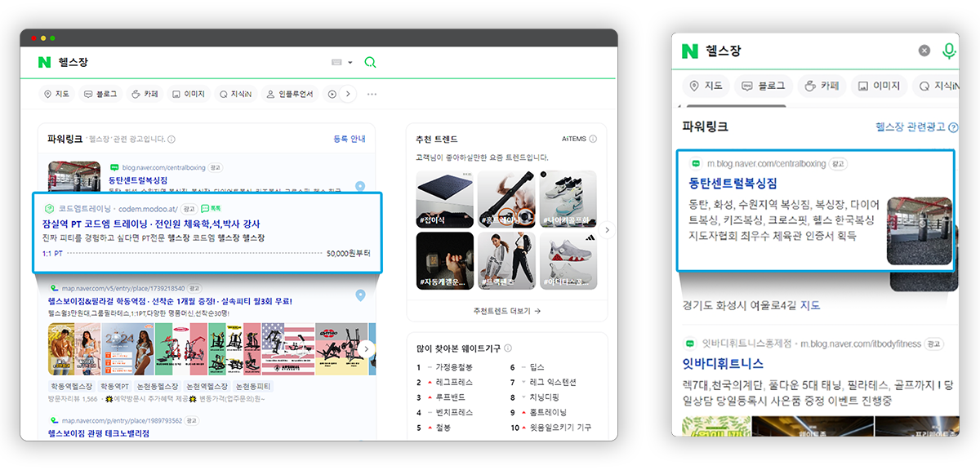The height and width of the screenshot is (470, 980).
Task: Click the Naver N logo in desktop window
Action: (x=44, y=62)
